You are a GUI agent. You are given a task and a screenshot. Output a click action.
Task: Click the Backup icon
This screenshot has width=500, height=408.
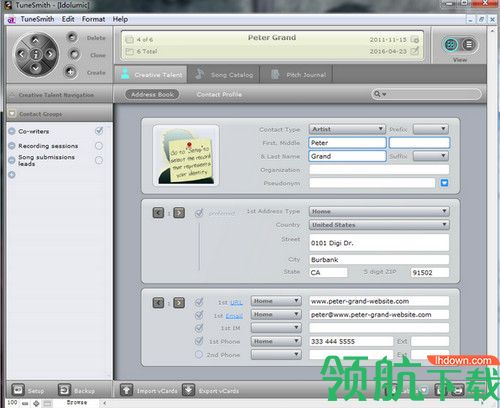click(x=64, y=389)
